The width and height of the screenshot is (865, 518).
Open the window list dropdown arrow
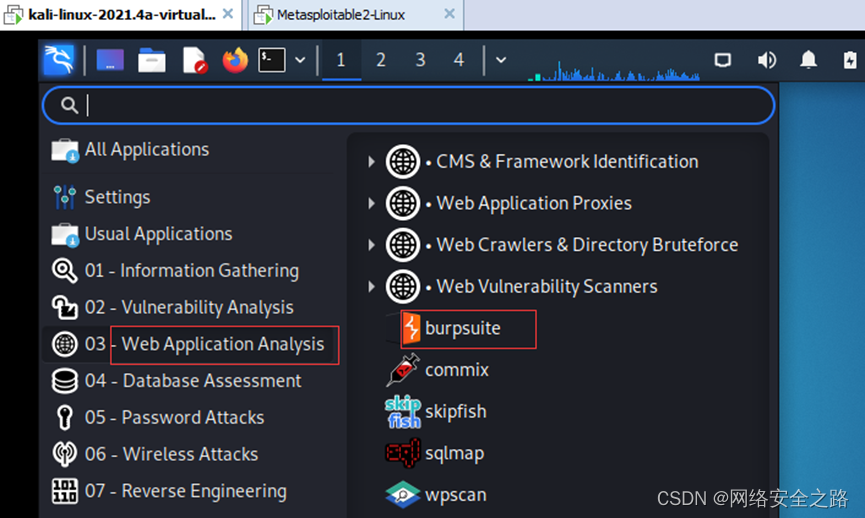tap(501, 60)
